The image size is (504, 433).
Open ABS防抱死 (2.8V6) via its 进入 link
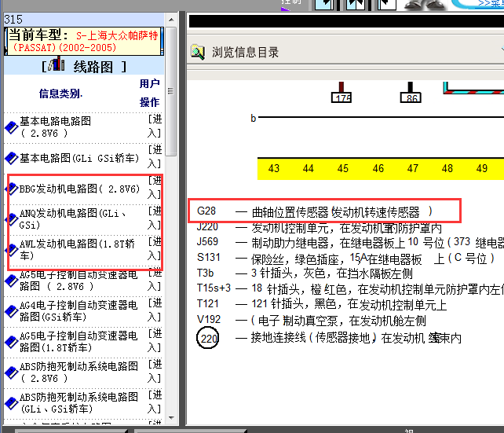(155, 371)
